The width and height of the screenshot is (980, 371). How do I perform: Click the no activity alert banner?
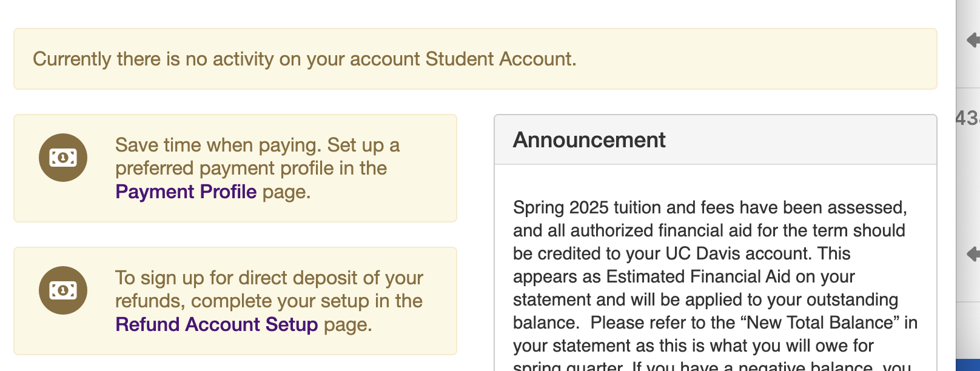[475, 59]
